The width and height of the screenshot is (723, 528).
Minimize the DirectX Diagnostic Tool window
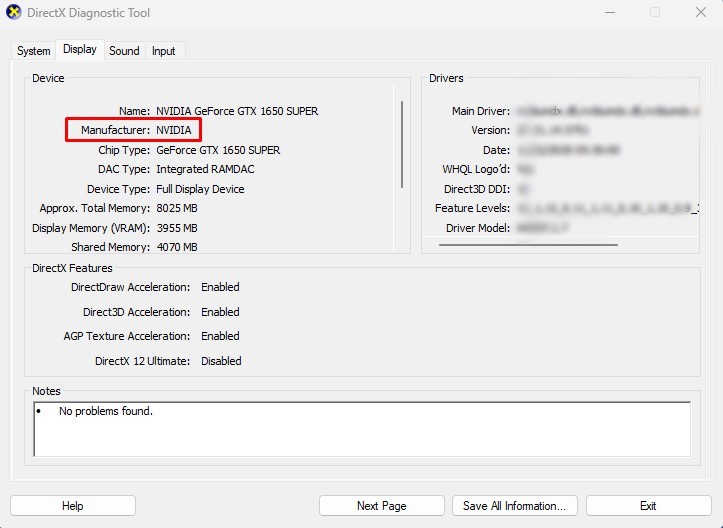[609, 13]
